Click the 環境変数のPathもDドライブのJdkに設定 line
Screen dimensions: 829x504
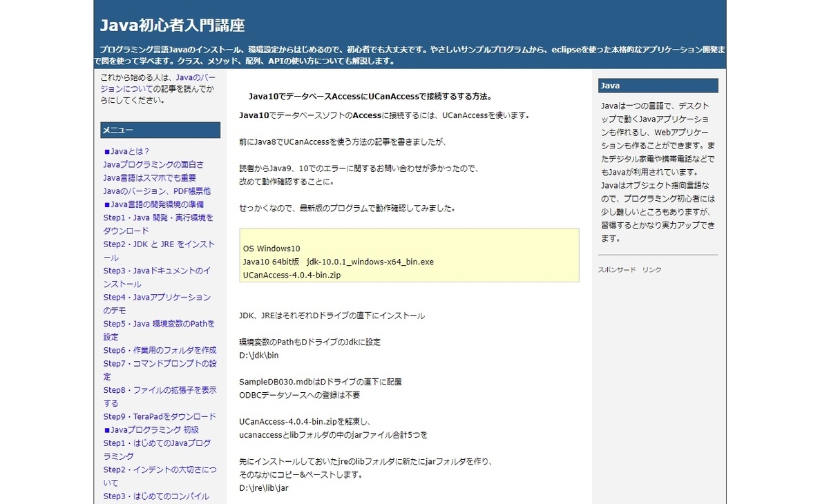[309, 342]
